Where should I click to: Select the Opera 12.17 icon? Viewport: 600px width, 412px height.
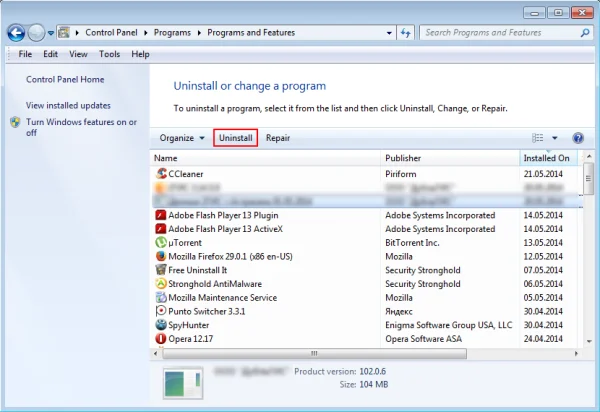pyautogui.click(x=161, y=339)
